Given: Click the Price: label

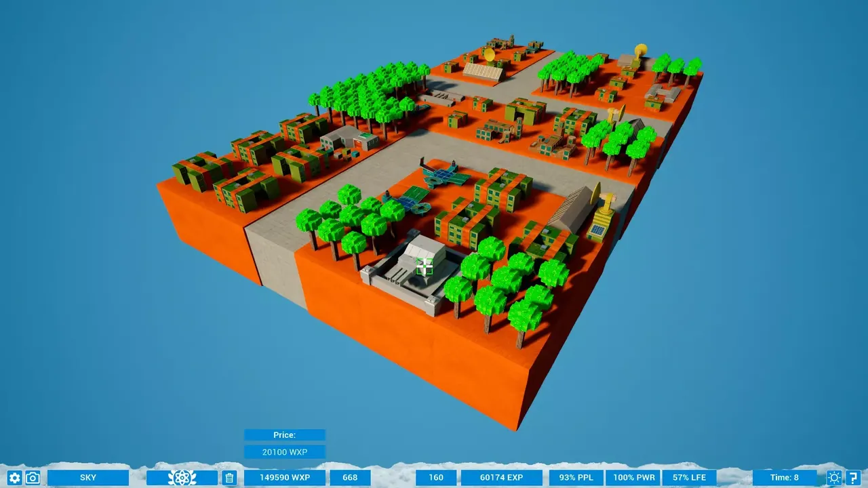Looking at the screenshot, I should pyautogui.click(x=285, y=435).
